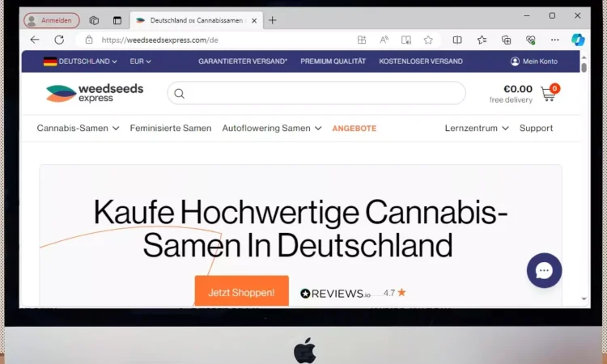Open browser Collections icon
Image resolution: width=607 pixels, height=364 pixels.
point(506,40)
